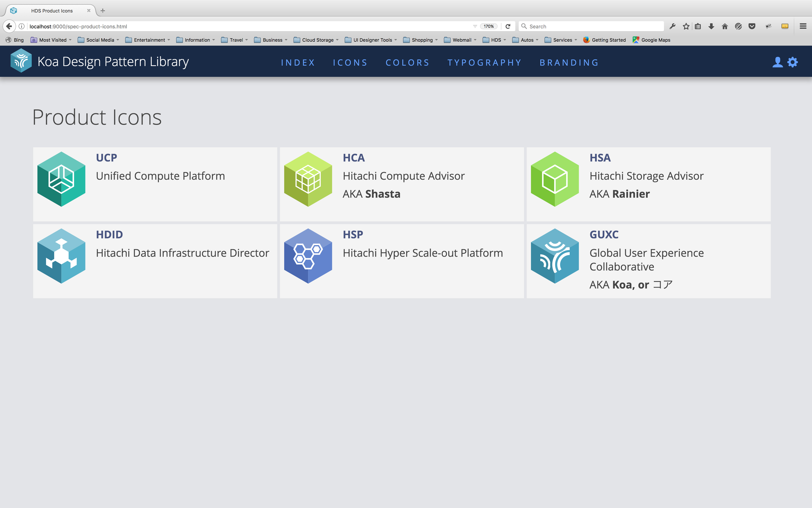Click the HCA heading text
The image size is (812, 508).
point(354,157)
